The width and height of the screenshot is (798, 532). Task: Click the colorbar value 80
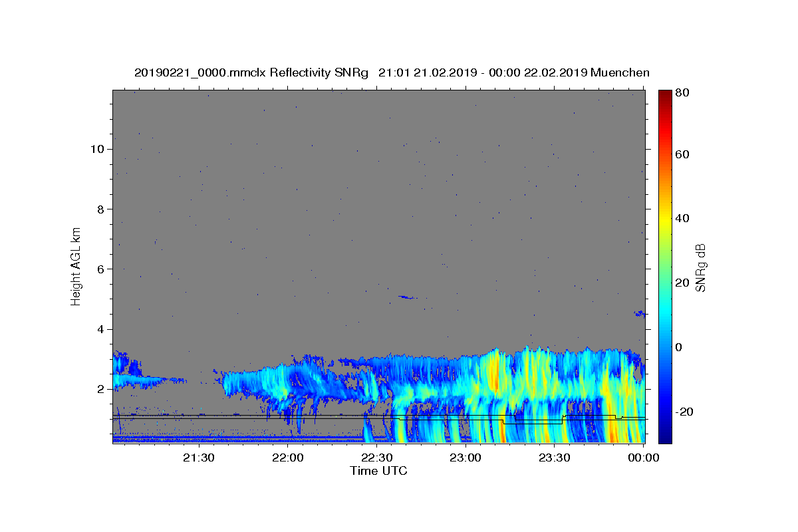(x=682, y=93)
